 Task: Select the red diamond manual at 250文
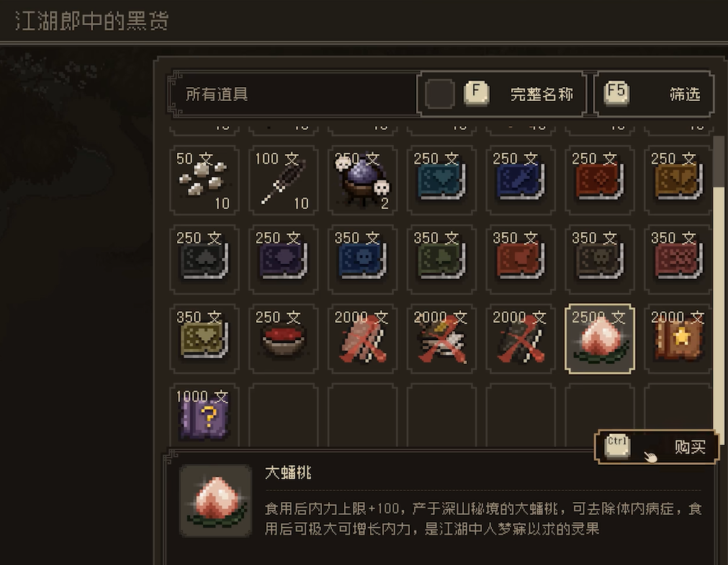[599, 180]
